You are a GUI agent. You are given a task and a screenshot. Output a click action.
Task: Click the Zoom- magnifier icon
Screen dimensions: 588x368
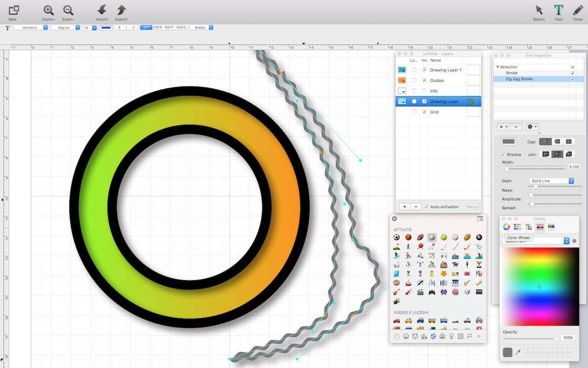(x=68, y=10)
